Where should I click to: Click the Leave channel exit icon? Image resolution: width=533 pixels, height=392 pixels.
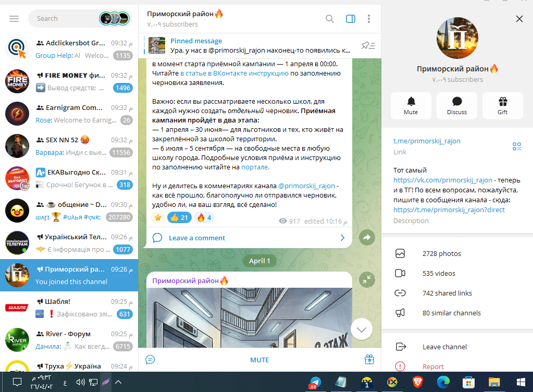401,347
